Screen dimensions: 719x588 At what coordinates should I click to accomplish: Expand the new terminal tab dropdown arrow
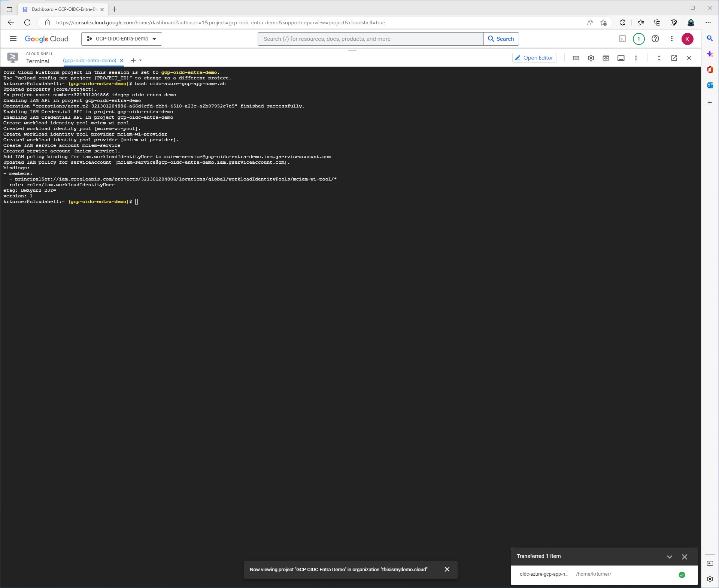141,60
